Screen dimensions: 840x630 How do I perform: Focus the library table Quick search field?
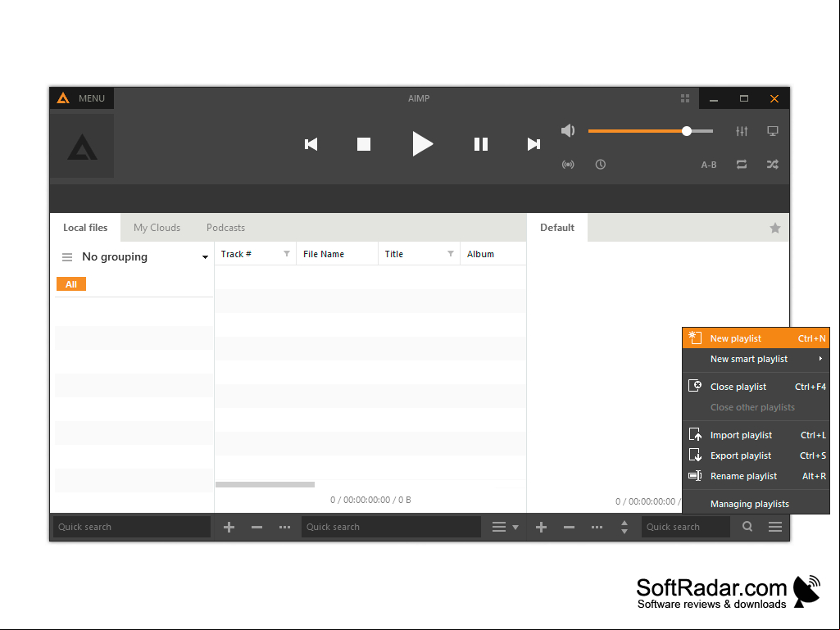pyautogui.click(x=391, y=527)
